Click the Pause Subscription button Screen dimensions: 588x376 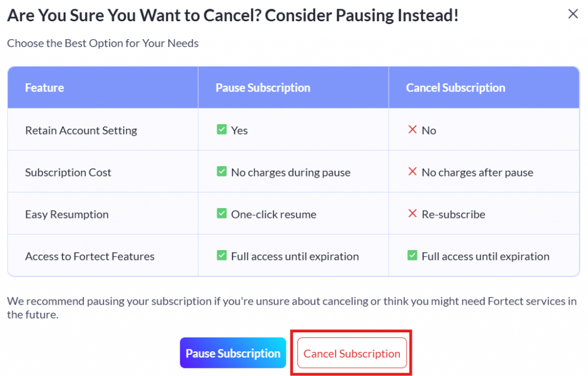click(x=233, y=352)
